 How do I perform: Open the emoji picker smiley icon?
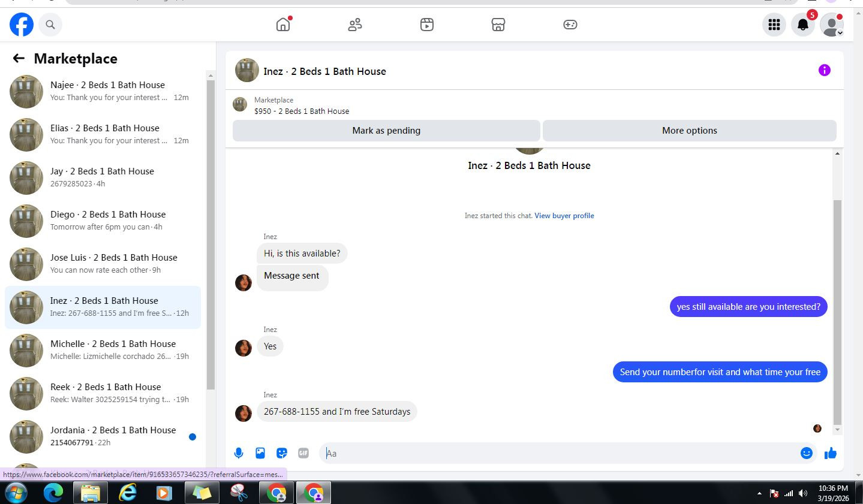point(807,453)
